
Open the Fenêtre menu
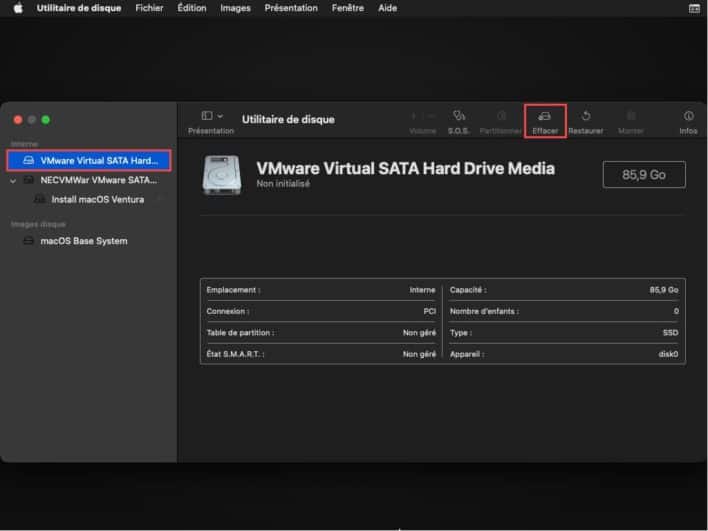(x=350, y=8)
